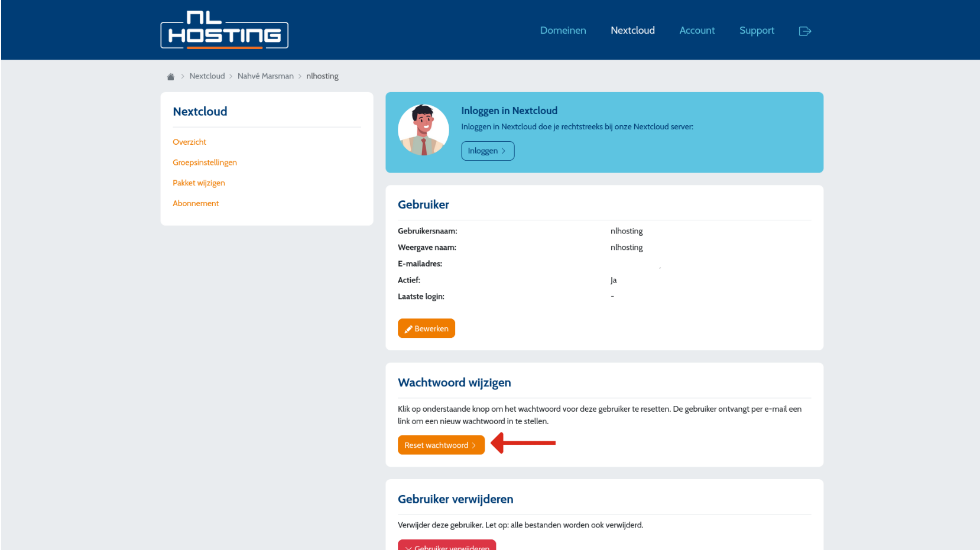Click the Gebruiker verwijderen red button
The image size is (980, 550).
[x=447, y=545]
